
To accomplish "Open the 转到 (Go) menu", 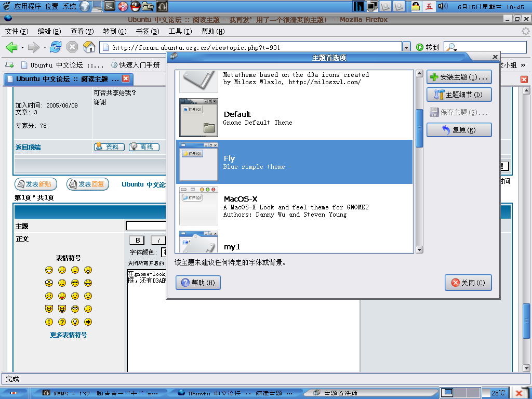I will click(115, 31).
